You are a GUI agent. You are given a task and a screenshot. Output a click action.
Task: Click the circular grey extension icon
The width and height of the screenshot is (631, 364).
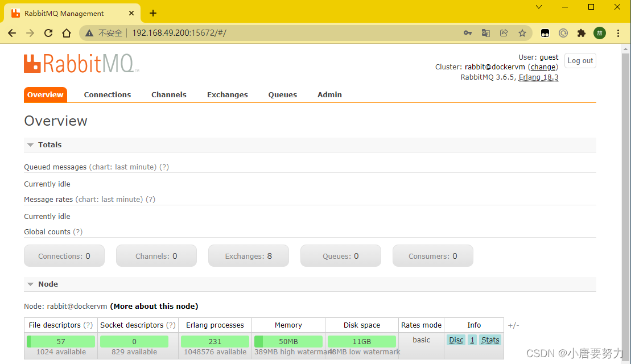pyautogui.click(x=563, y=33)
